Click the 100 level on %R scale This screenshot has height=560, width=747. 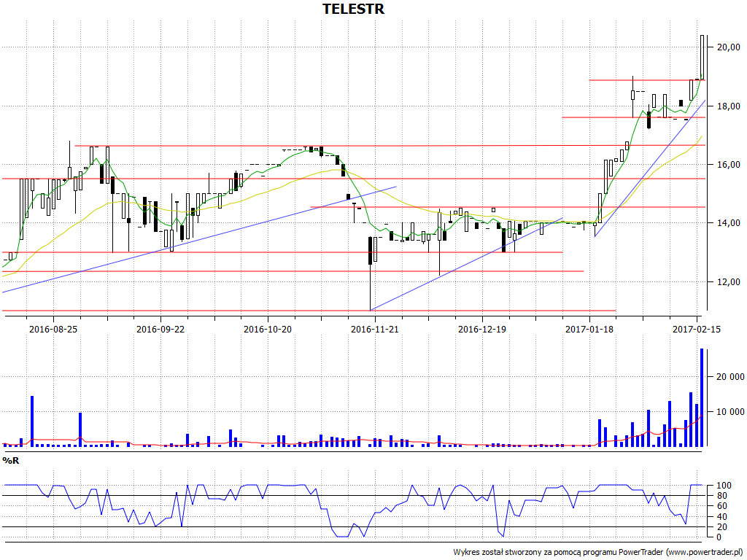click(724, 486)
